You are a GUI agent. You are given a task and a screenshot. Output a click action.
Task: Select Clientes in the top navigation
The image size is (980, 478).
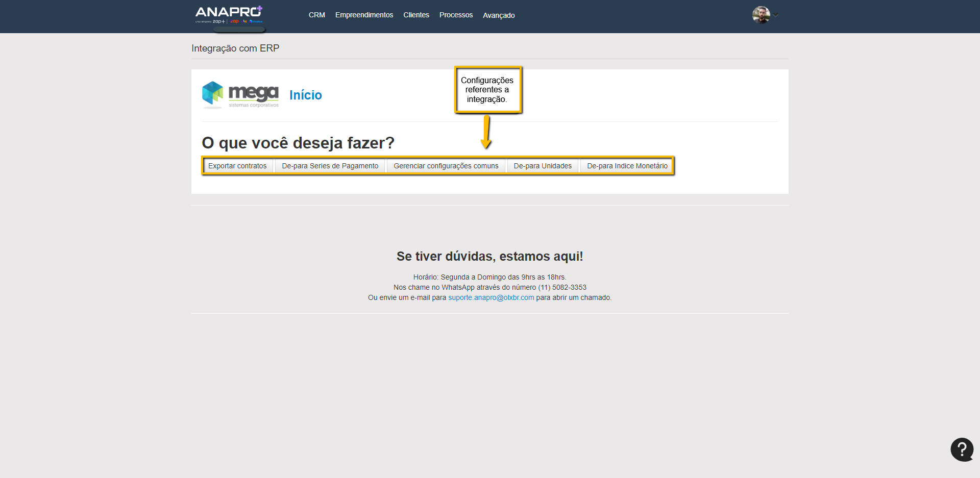tap(416, 15)
